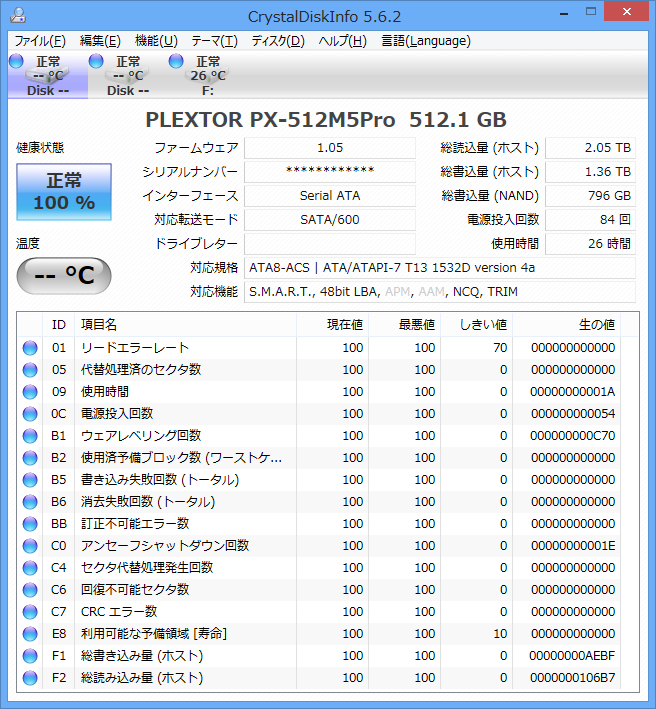The height and width of the screenshot is (709, 656).
Task: Click the 対応機能 field listing S.M.A.R.T. features
Action: pyautogui.click(x=440, y=292)
